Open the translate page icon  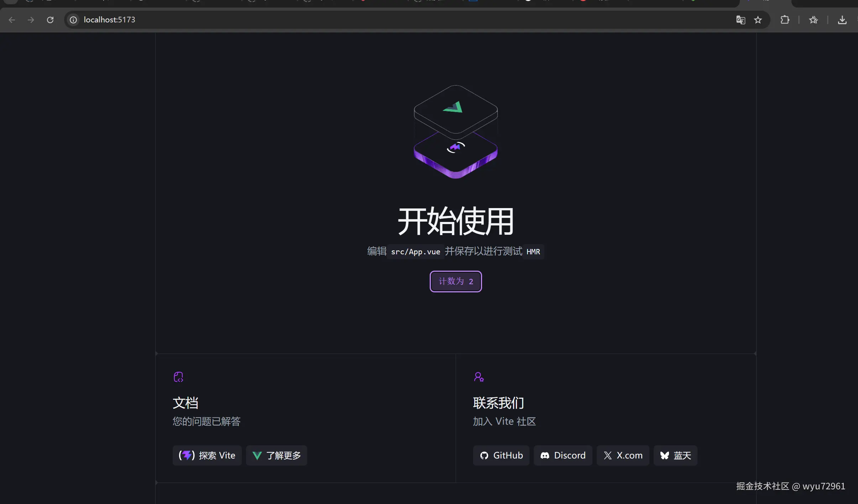741,20
